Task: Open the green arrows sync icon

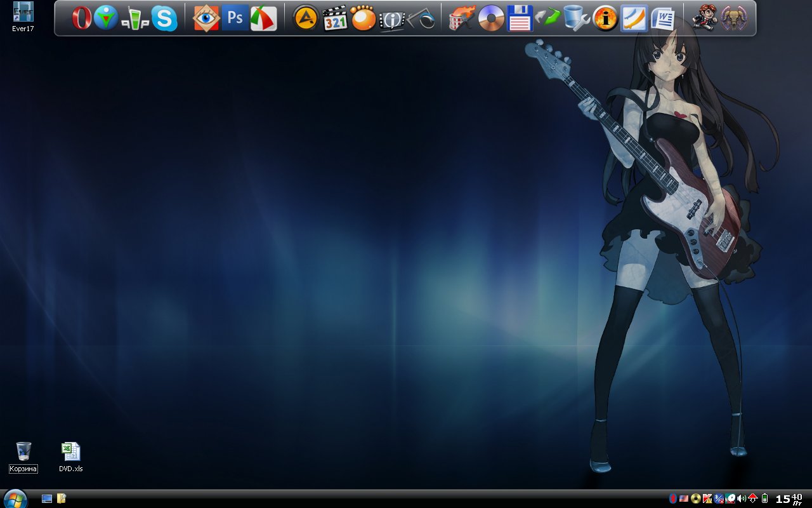Action: pos(548,18)
